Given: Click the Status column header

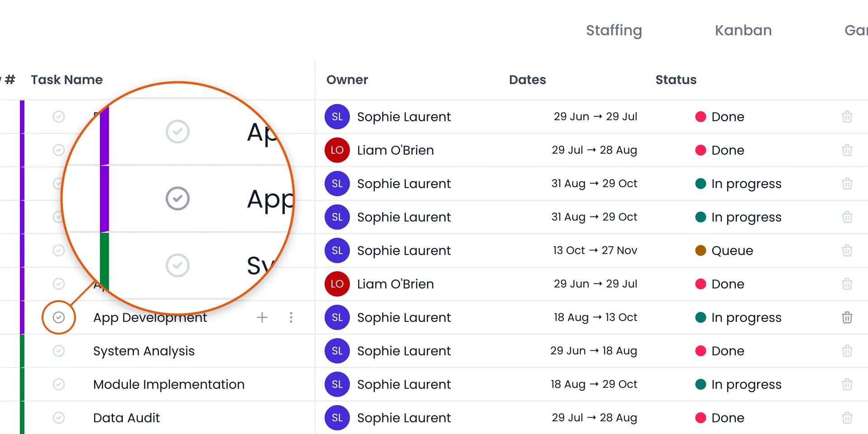Looking at the screenshot, I should [x=676, y=80].
